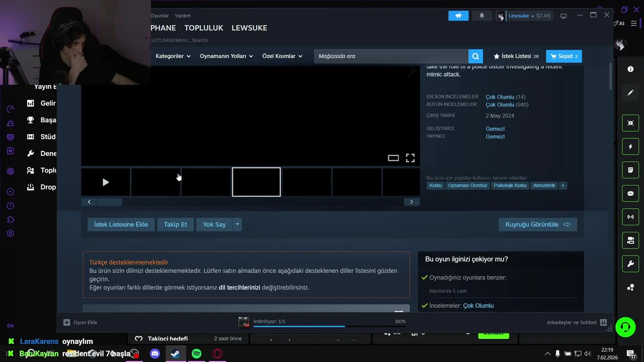Click the Steam page vertical scrollbar

(x=611, y=76)
